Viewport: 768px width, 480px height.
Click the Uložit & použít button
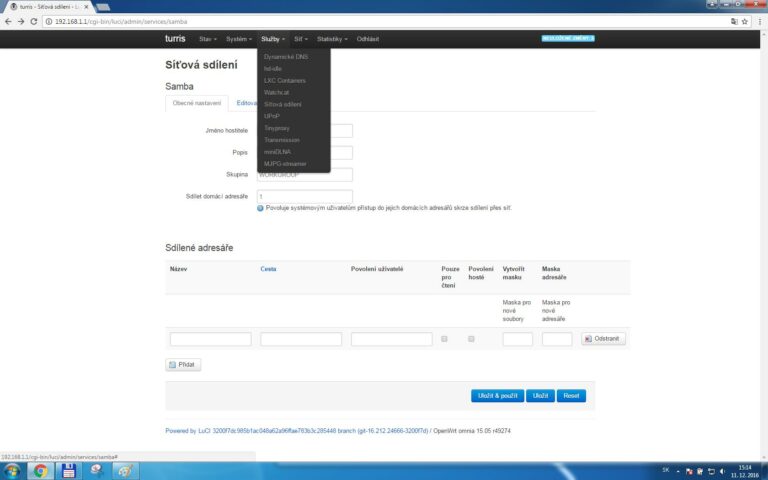498,396
